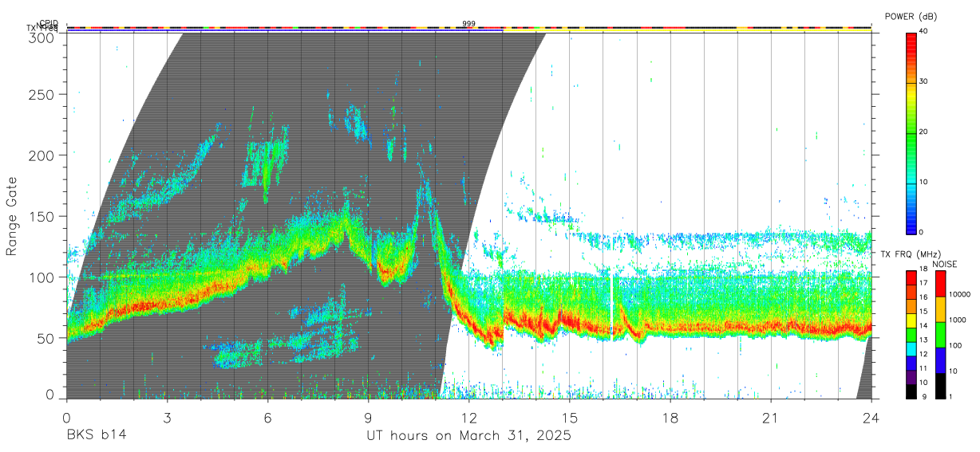Click the 0 label on the POWER scale

[x=922, y=232]
